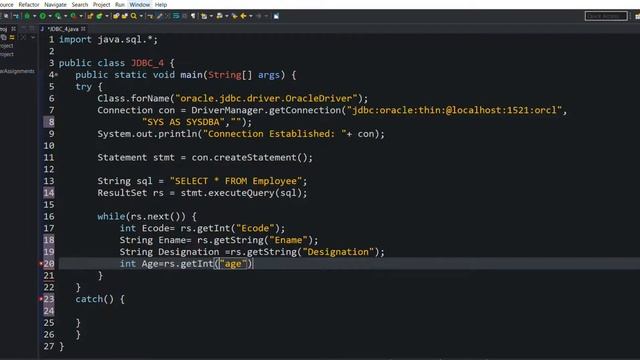Click while keyword on line 16

point(111,216)
